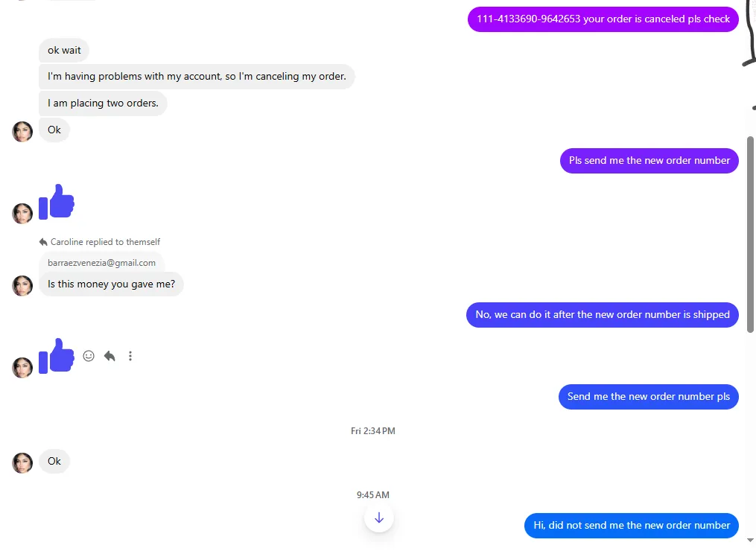
Task: Click the 'Fri 2:34 PM' timestamp
Action: point(373,431)
